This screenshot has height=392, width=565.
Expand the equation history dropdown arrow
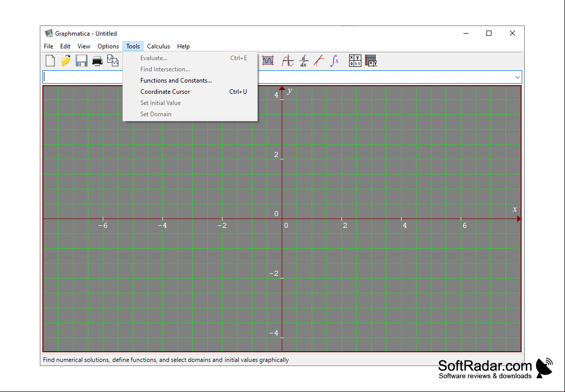[x=518, y=77]
